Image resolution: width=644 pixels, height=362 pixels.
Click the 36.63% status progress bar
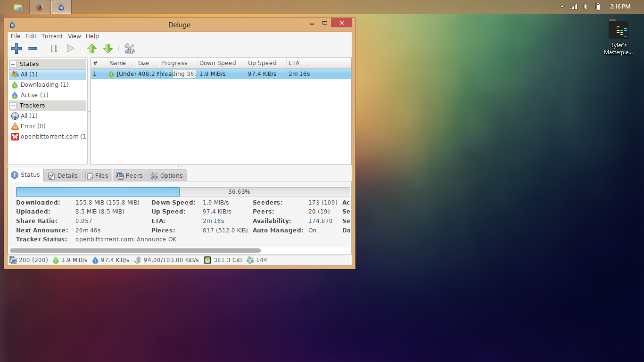(183, 192)
